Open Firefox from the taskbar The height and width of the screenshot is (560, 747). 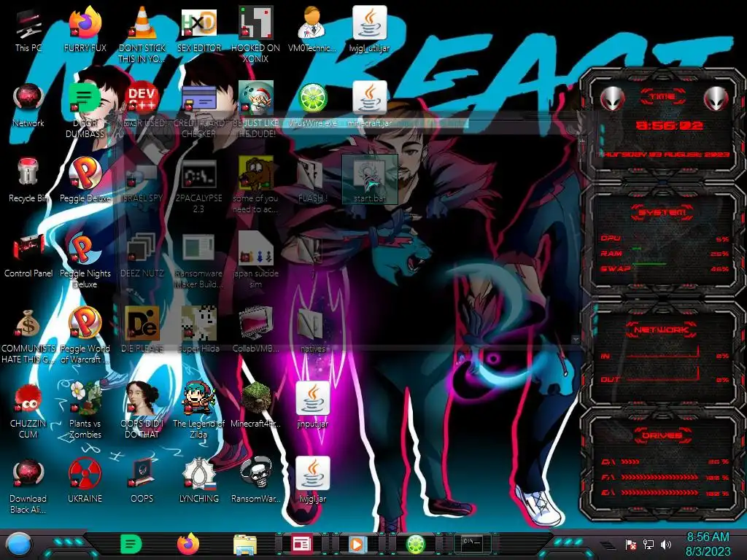(188, 544)
